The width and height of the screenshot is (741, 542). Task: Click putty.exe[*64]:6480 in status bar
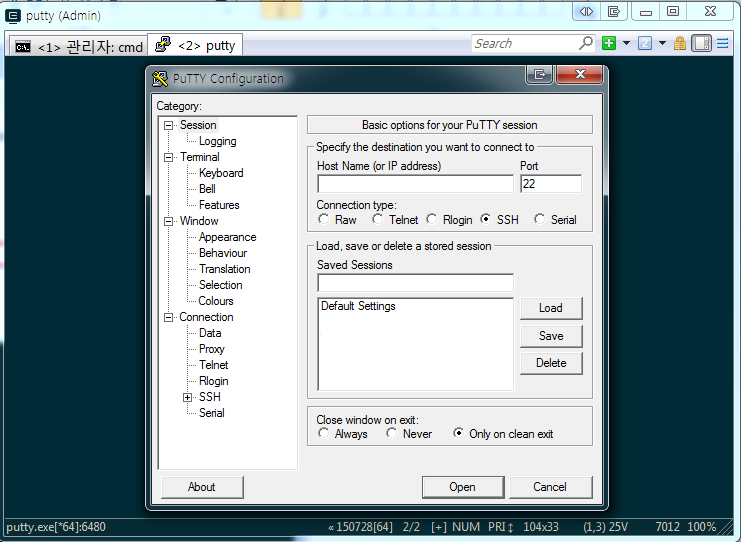(56, 527)
